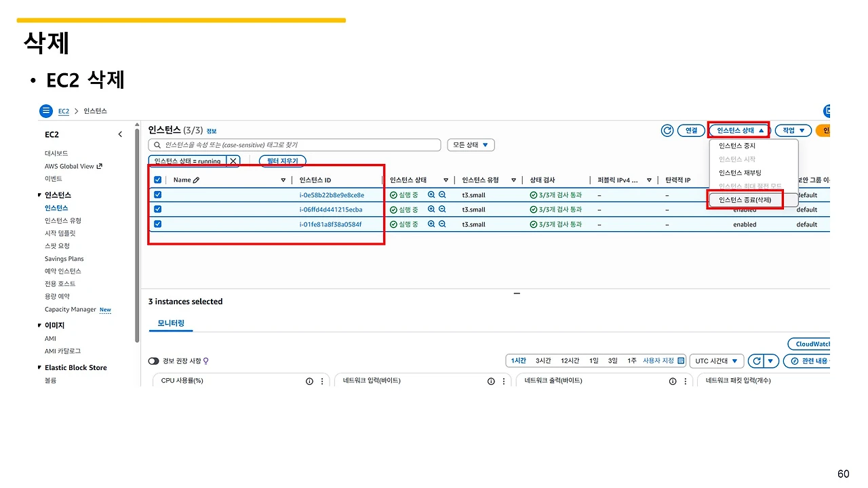Open instance link i-06ffd4d441215ecba
This screenshot has width=868, height=488.
tap(331, 210)
